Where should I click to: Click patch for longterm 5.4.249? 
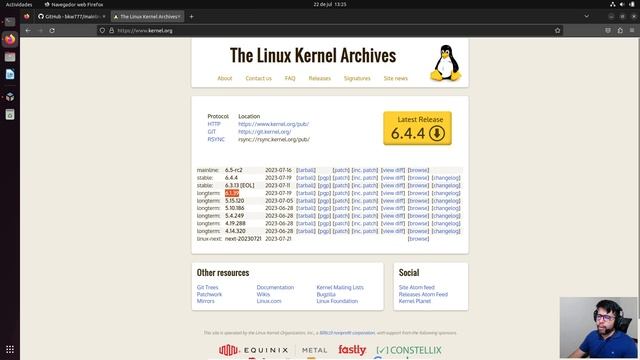point(341,216)
